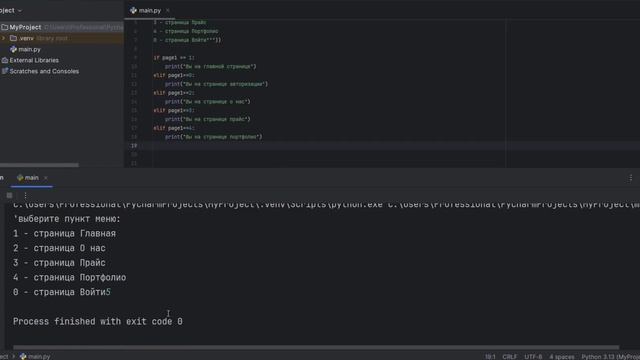Click 'выберите пункт меню:' console line
This screenshot has width=640, height=360.
67,219
